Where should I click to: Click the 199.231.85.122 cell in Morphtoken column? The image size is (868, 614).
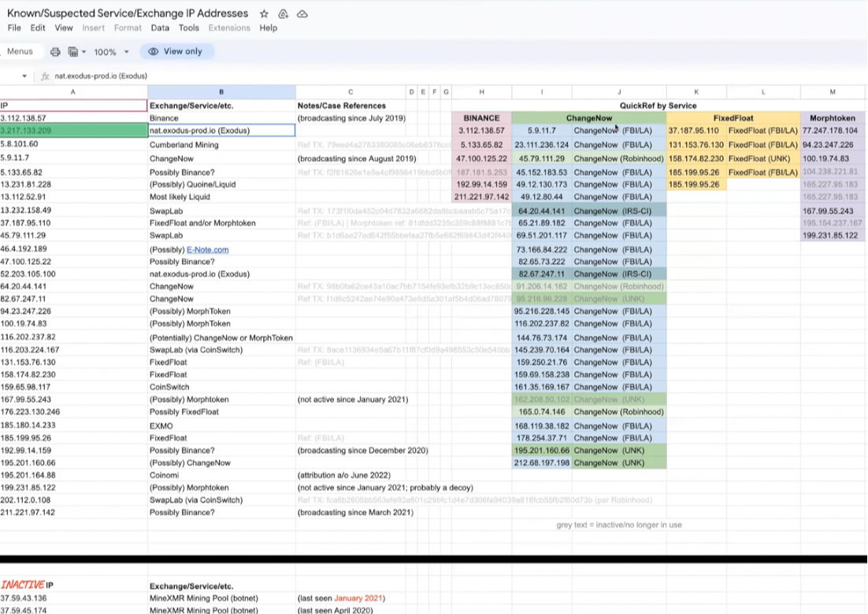click(x=833, y=236)
